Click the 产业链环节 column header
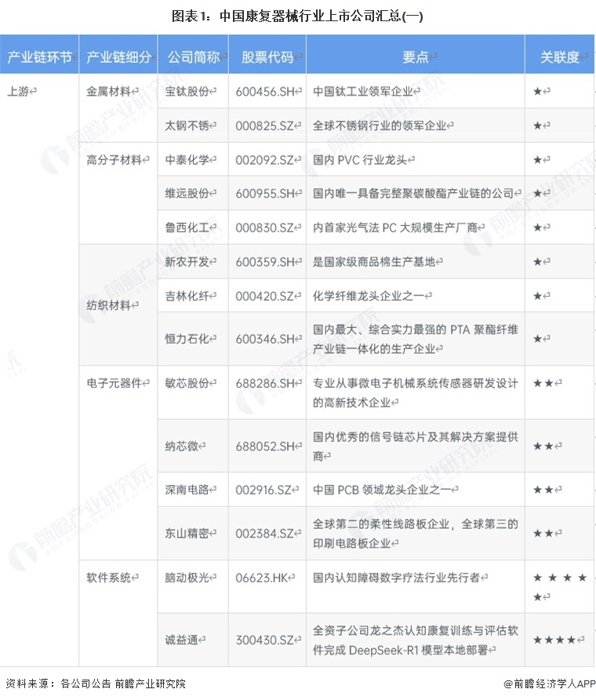The width and height of the screenshot is (596, 700). coord(39,57)
